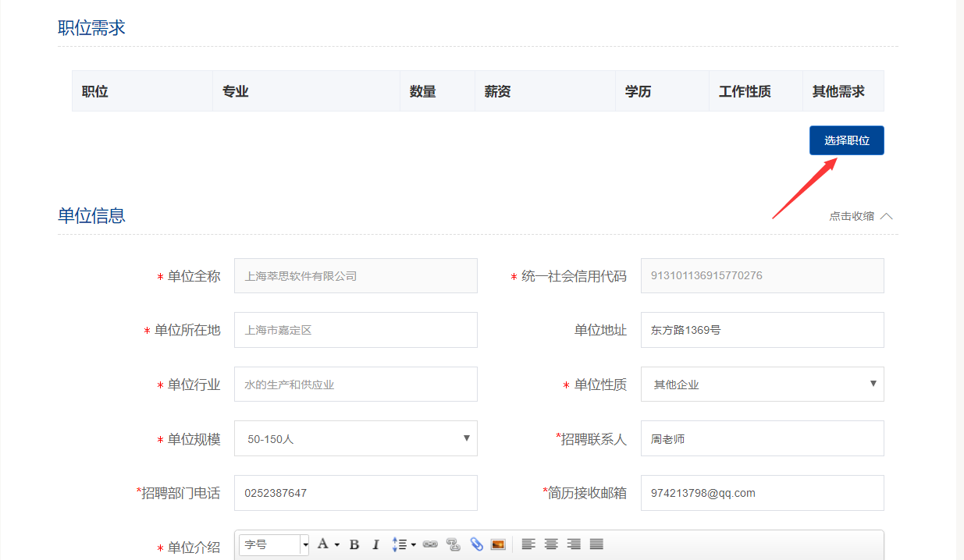Click the insert image icon

click(x=498, y=544)
